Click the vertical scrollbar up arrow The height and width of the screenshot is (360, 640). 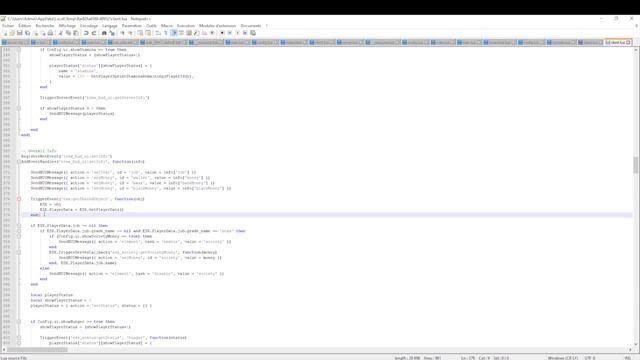coord(636,49)
